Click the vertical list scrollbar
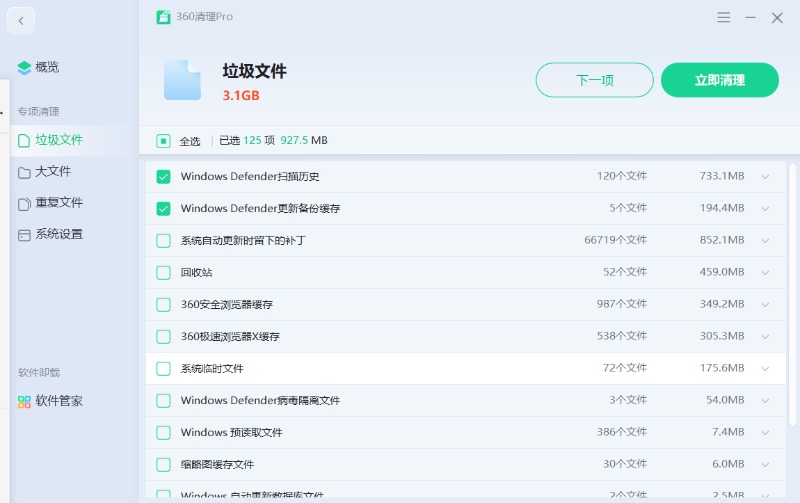 pyautogui.click(x=792, y=295)
